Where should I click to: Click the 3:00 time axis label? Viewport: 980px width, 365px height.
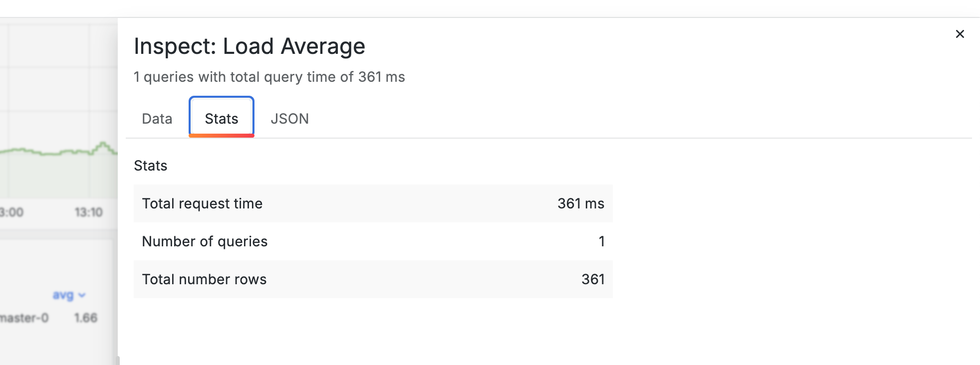(x=12, y=212)
